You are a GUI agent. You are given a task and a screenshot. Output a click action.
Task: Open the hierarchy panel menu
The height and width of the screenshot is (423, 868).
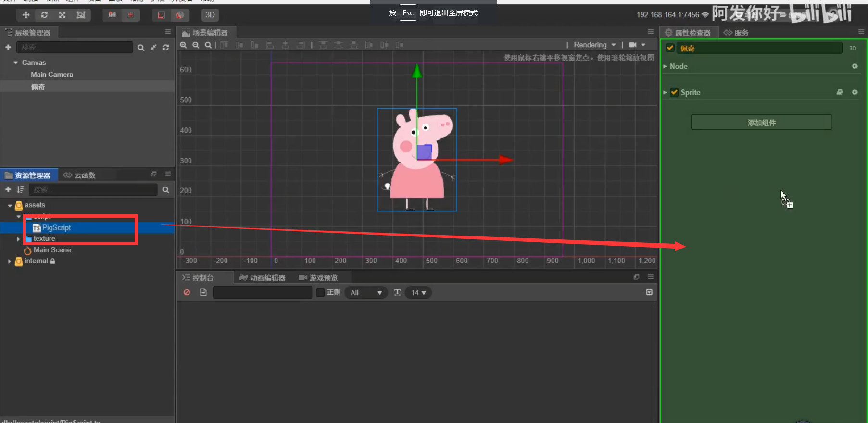click(x=168, y=32)
